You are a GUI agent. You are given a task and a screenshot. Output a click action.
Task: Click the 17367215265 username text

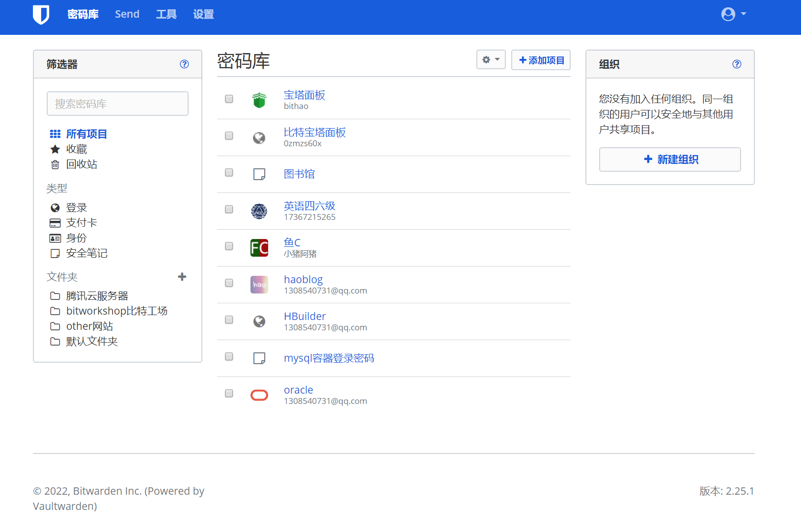click(310, 217)
